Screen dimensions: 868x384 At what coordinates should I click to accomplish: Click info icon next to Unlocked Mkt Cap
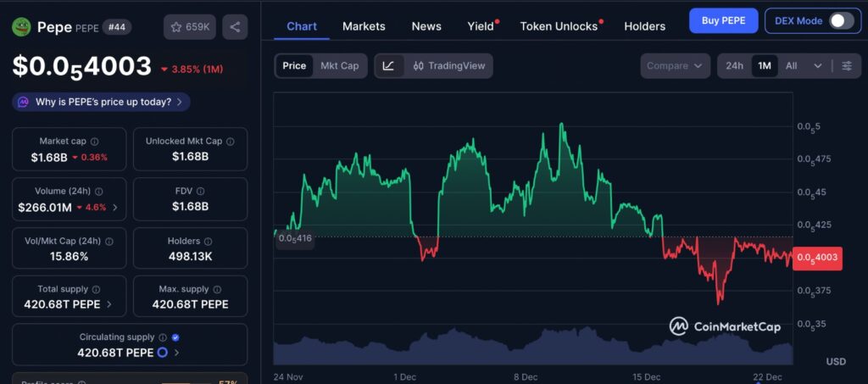(231, 142)
